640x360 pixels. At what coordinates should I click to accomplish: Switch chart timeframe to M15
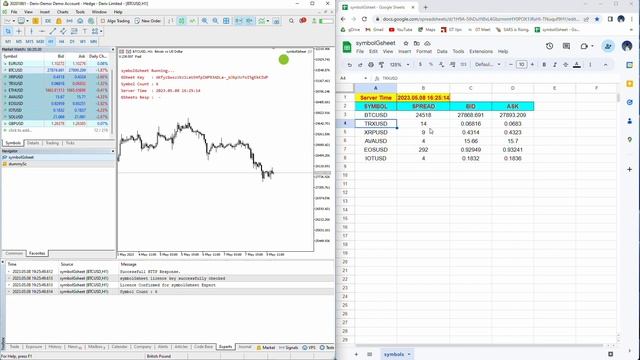(29, 42)
